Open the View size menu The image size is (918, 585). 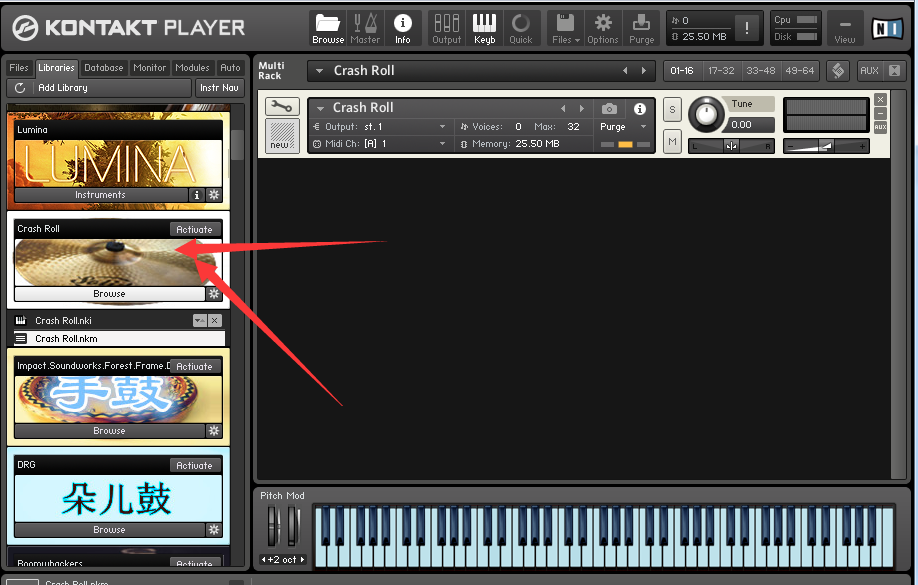point(844,29)
